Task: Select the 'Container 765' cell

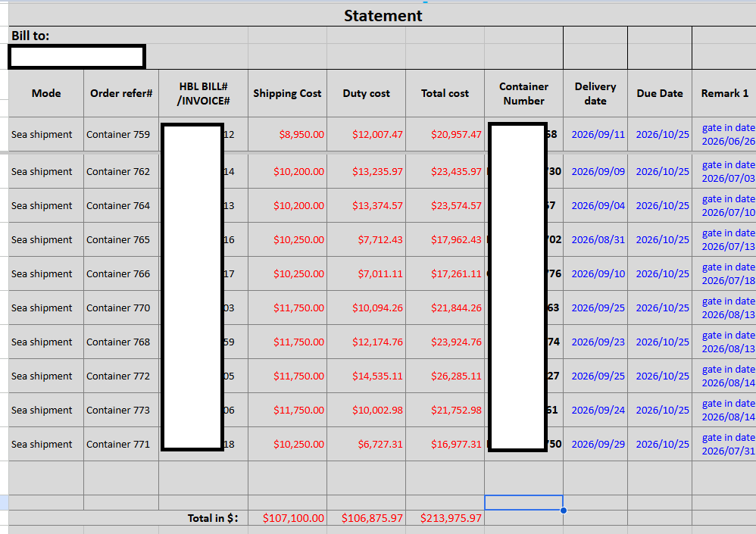Action: click(121, 239)
